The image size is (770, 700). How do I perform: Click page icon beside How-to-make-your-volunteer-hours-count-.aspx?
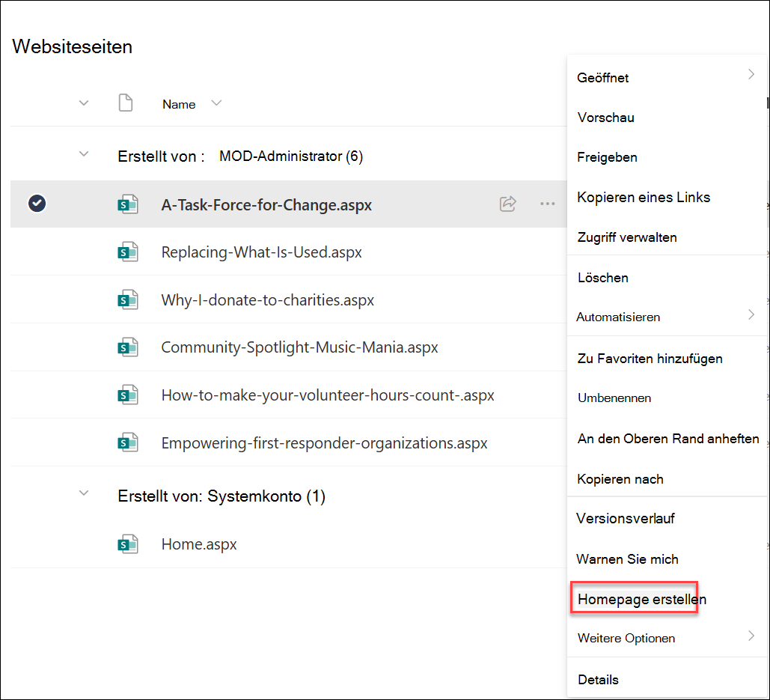(128, 395)
